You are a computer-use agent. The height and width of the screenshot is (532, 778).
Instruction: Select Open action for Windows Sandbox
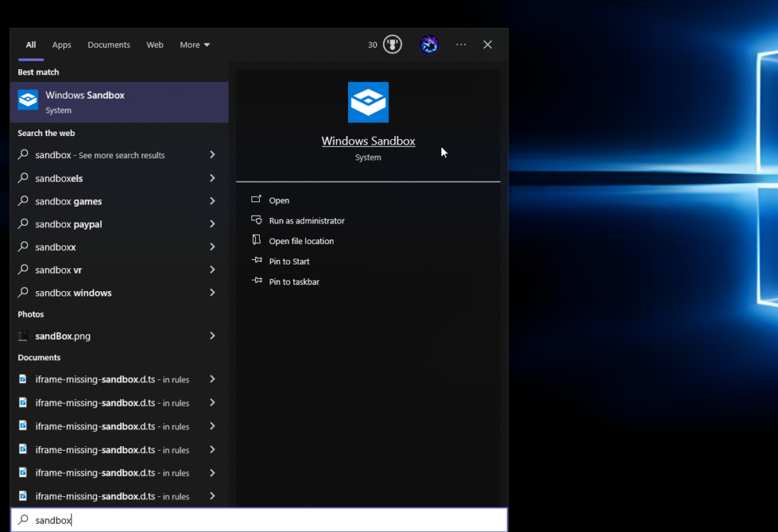[279, 201]
